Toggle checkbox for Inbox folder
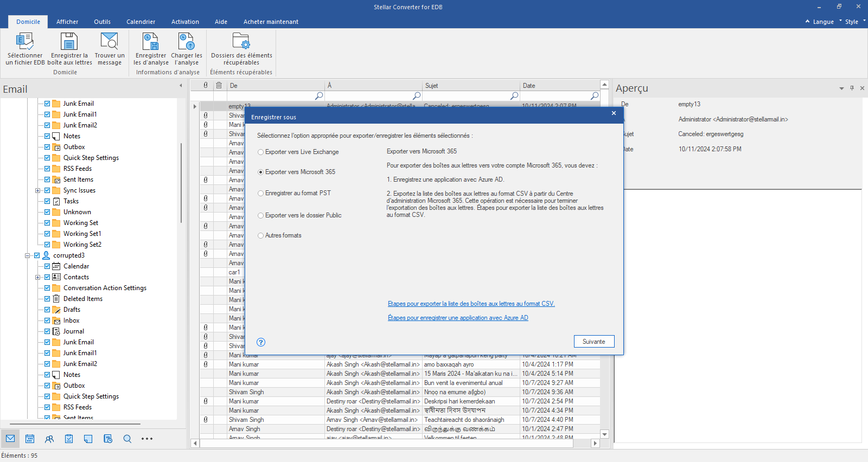Viewport: 868px width, 462px height. pos(47,320)
